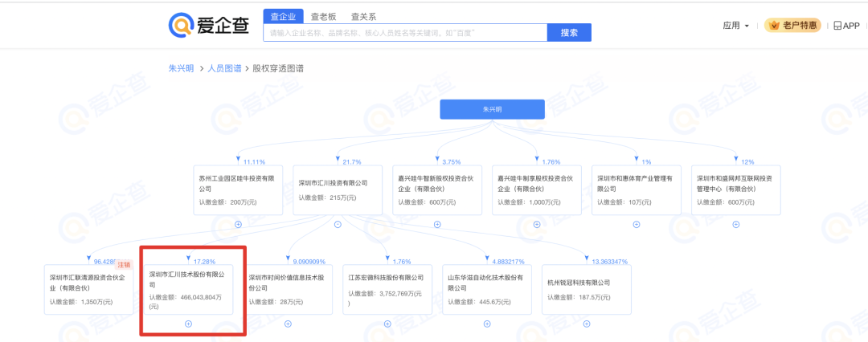Open 江苏宏微科技股份有限公司 node
Viewport: 868px width, 342px height.
tap(387, 290)
